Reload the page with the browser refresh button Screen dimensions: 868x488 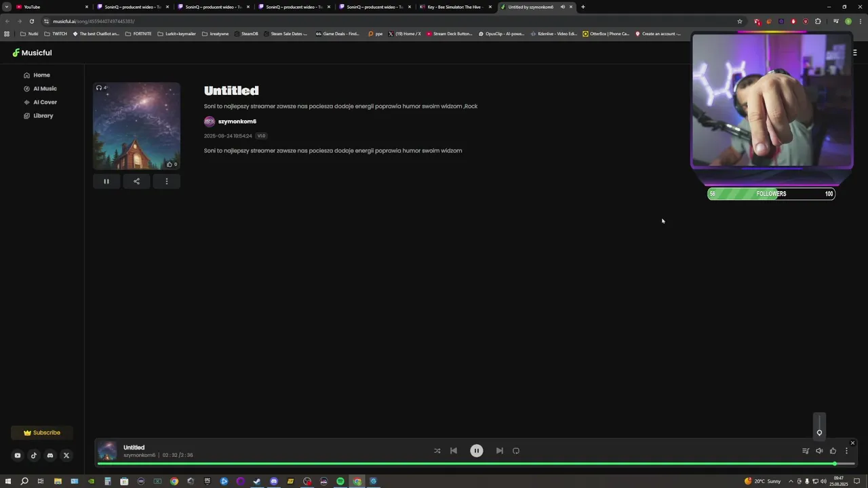click(x=31, y=21)
